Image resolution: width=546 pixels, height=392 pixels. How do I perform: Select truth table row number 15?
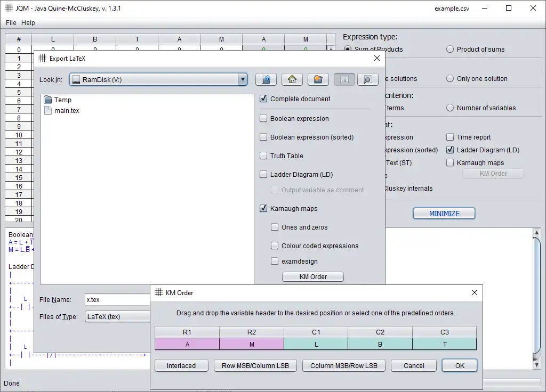pos(19,178)
